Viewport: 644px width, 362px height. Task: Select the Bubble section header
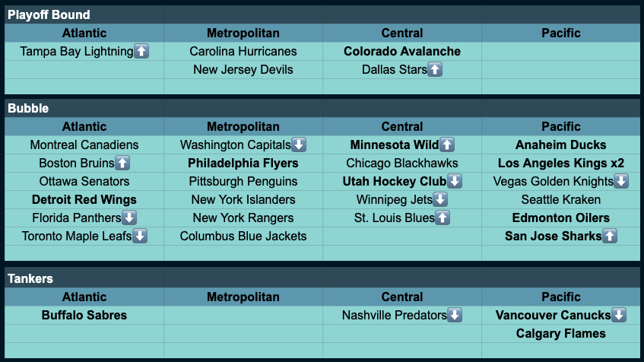[28, 108]
